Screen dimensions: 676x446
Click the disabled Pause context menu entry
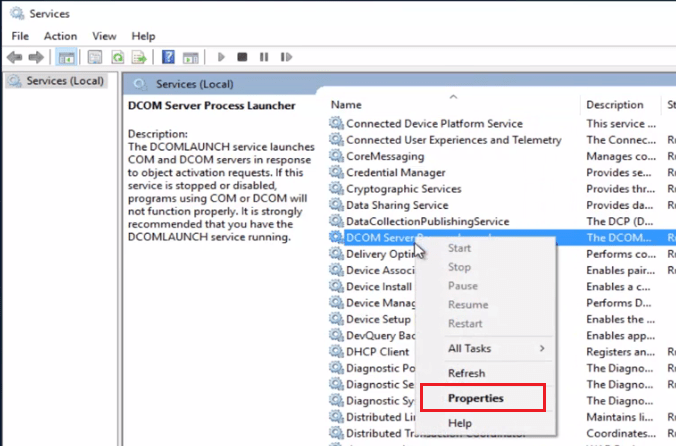(x=485, y=286)
